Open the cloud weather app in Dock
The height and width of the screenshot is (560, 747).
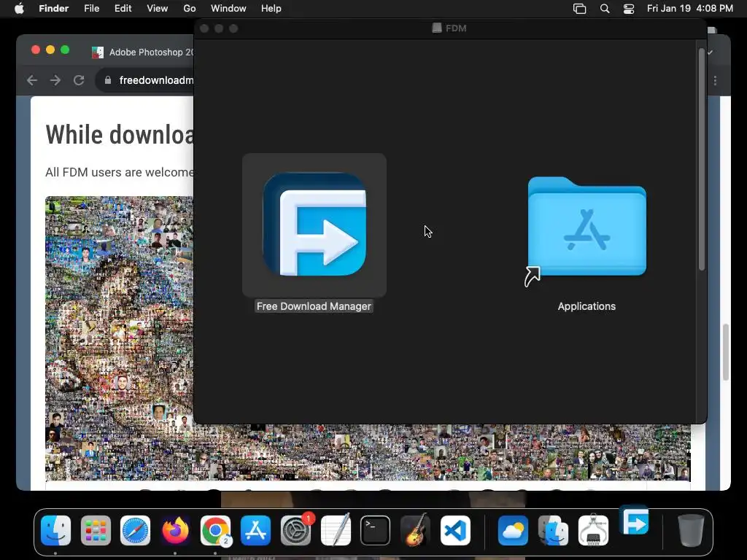513,530
